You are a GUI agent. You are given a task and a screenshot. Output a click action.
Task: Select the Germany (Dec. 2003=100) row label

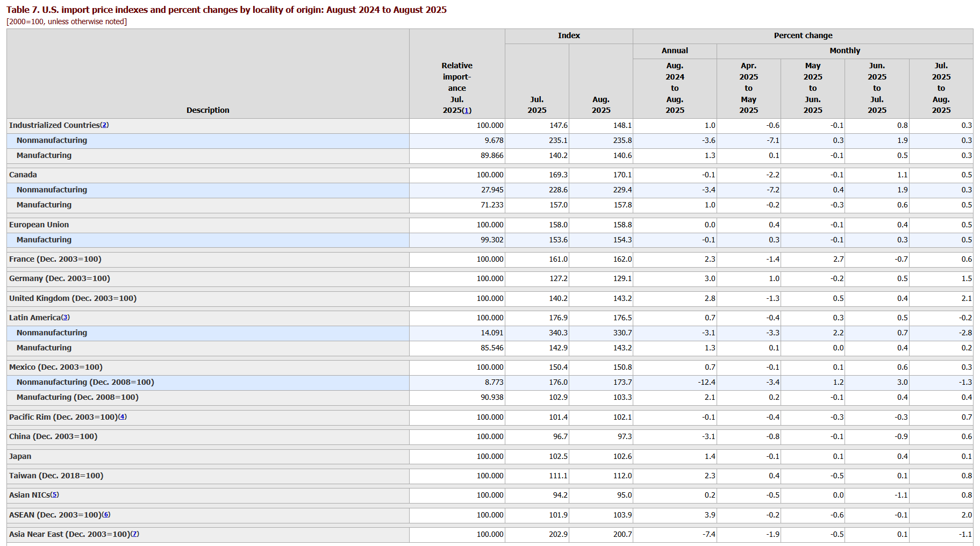point(59,279)
